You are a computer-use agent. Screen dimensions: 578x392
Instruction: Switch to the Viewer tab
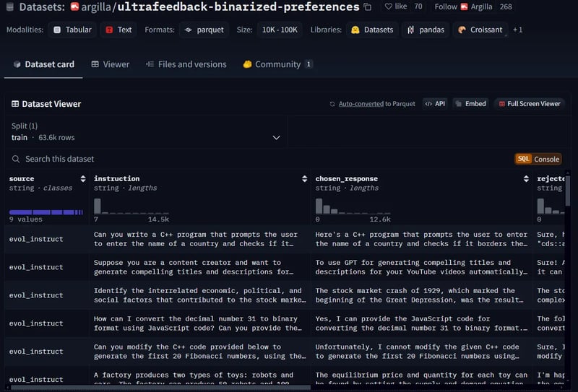111,64
